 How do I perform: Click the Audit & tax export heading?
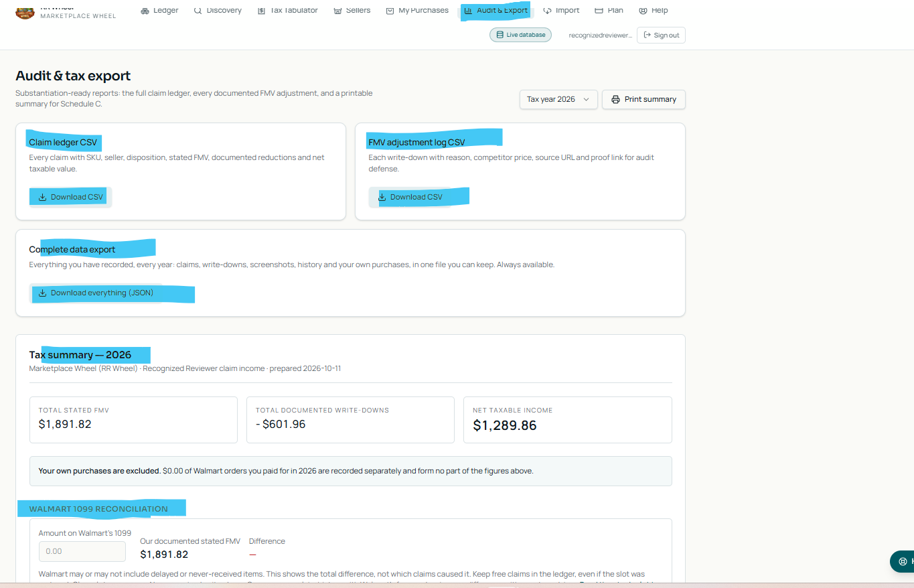[73, 76]
